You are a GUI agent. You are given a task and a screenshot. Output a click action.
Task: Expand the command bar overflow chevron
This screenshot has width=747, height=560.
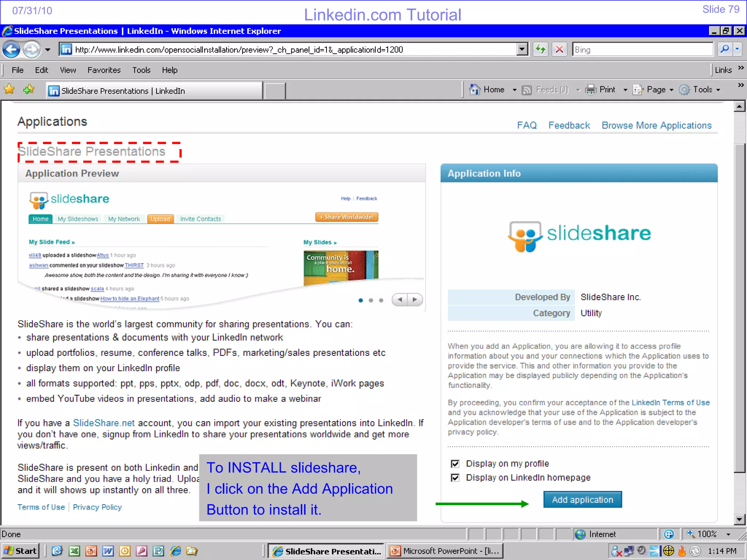click(x=741, y=85)
